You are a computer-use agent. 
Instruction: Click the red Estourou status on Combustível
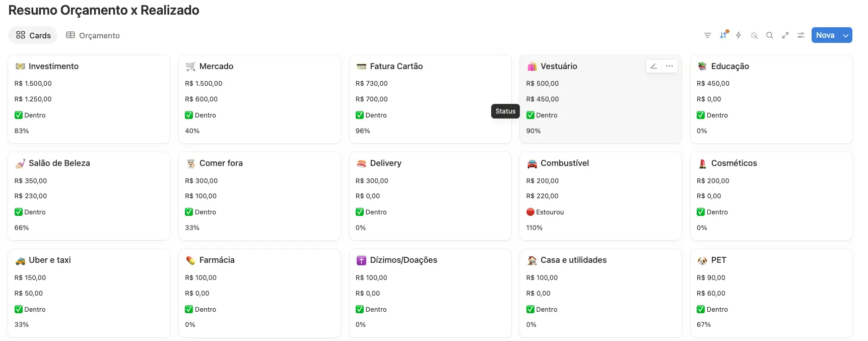(545, 212)
